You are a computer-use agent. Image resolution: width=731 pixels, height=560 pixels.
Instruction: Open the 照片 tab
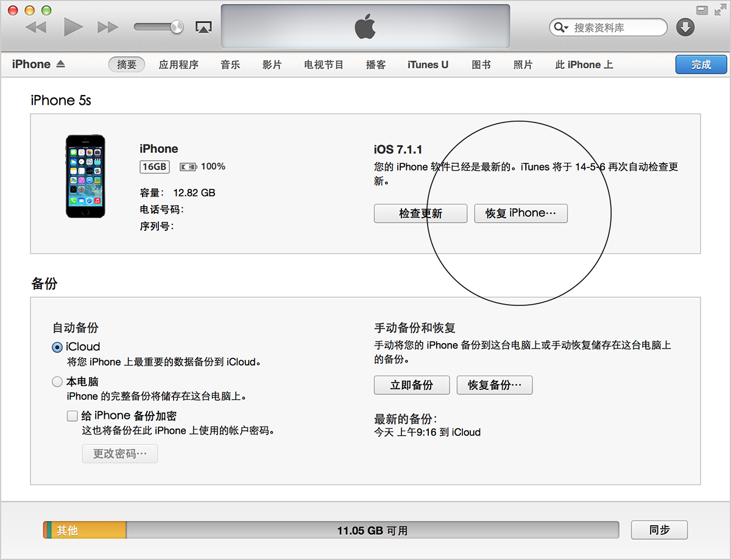523,65
